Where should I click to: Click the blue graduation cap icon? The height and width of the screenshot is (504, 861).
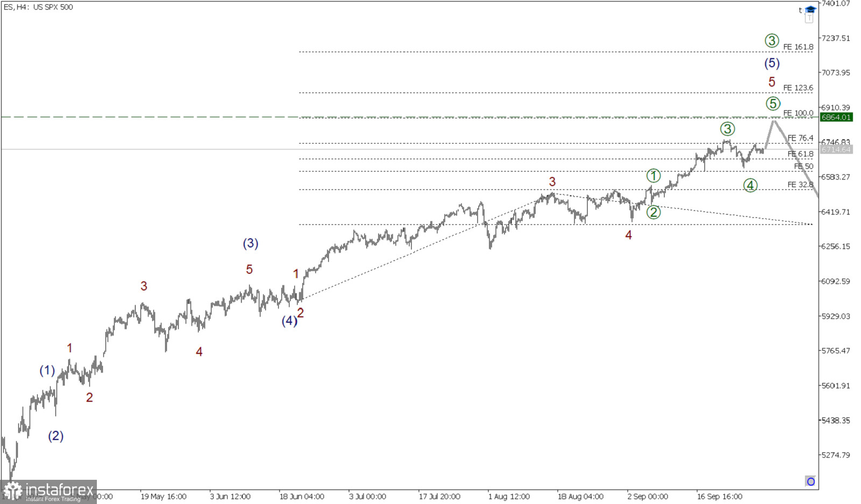[x=810, y=9]
